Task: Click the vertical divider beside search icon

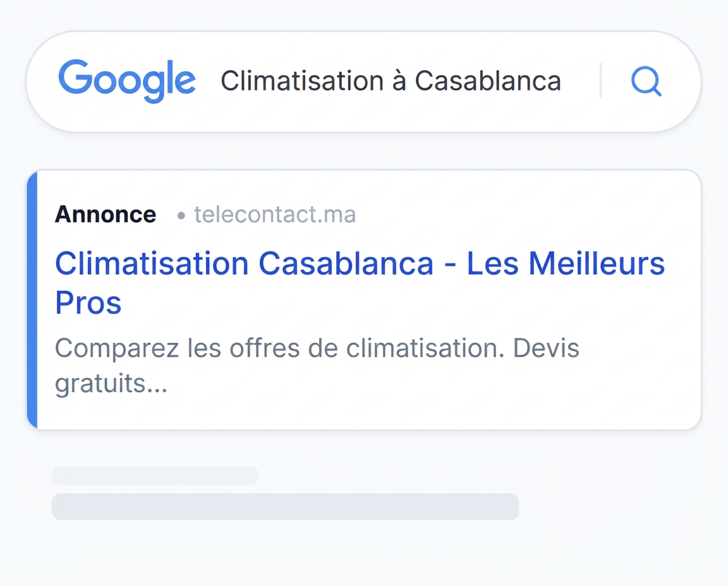Action: (x=600, y=81)
